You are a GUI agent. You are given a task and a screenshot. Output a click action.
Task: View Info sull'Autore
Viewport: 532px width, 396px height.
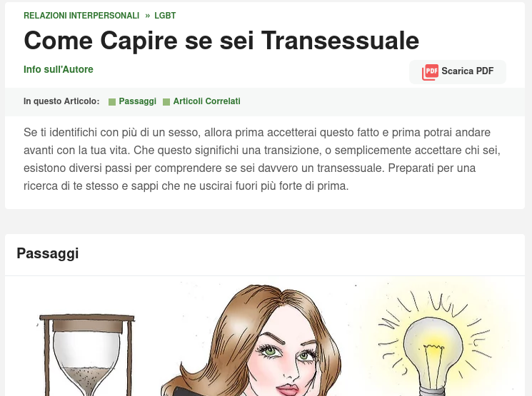click(59, 69)
